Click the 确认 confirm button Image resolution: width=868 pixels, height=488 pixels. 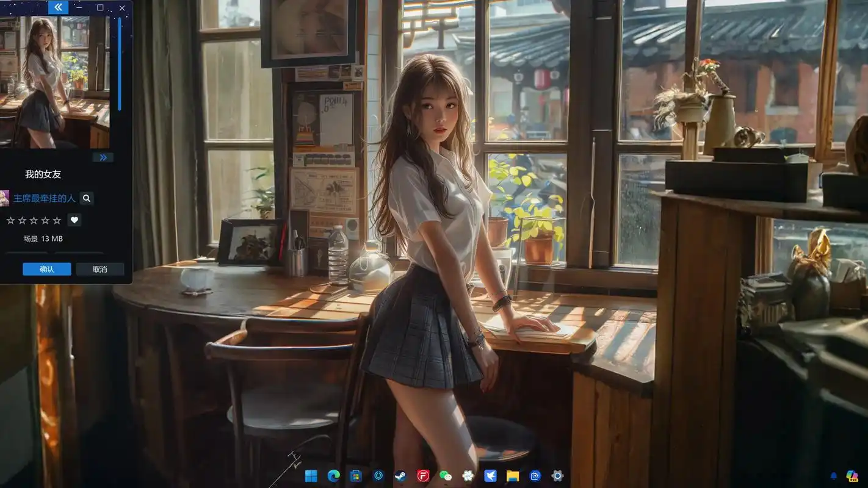[46, 269]
